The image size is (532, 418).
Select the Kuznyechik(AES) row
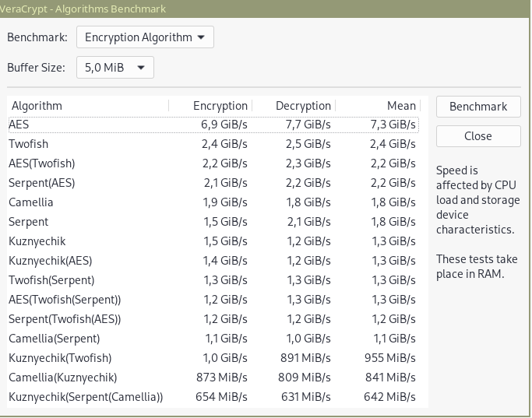(x=213, y=261)
